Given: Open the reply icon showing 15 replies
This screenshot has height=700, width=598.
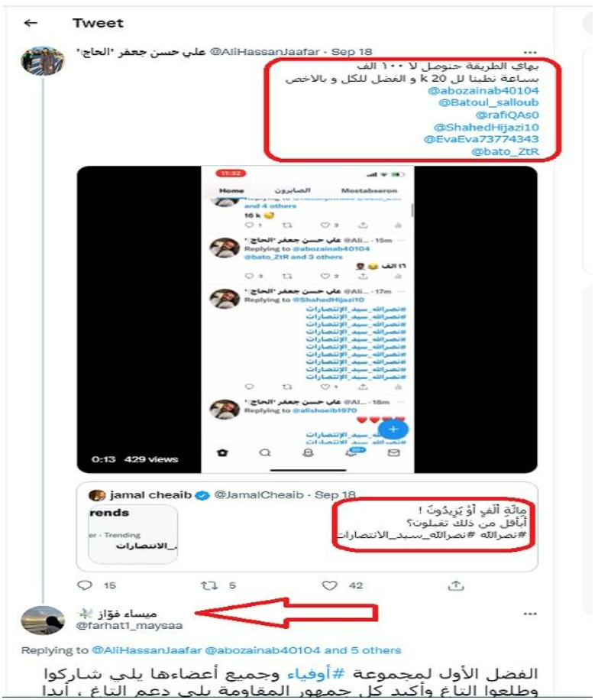Looking at the screenshot, I should [x=85, y=585].
